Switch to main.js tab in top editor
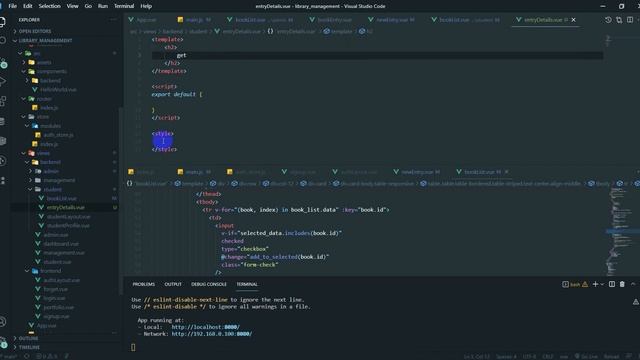The image size is (640, 360). point(195,20)
